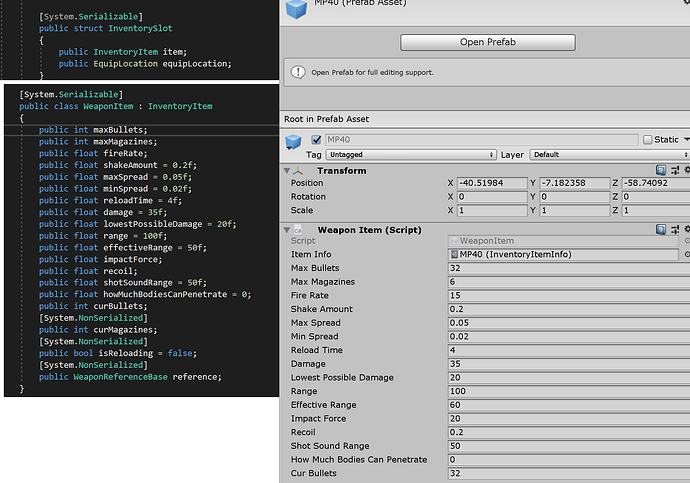Open help reference icon for Weapon Item
Viewport: 690px width, 483px height.
[x=661, y=230]
